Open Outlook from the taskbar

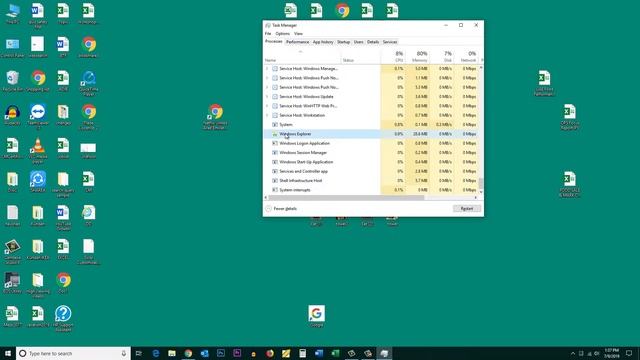(204, 353)
